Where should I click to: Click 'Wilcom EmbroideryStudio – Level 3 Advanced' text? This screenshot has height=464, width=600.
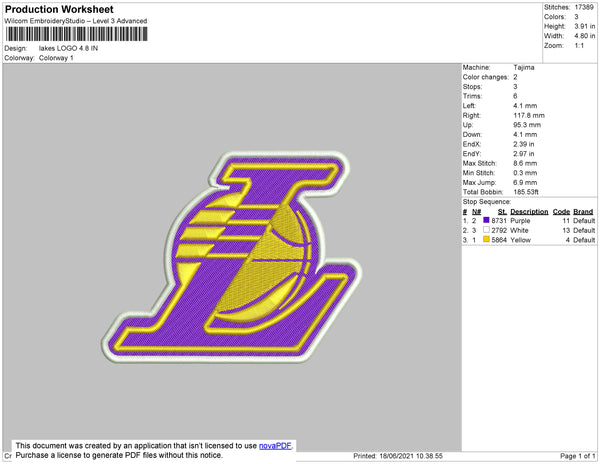(76, 21)
